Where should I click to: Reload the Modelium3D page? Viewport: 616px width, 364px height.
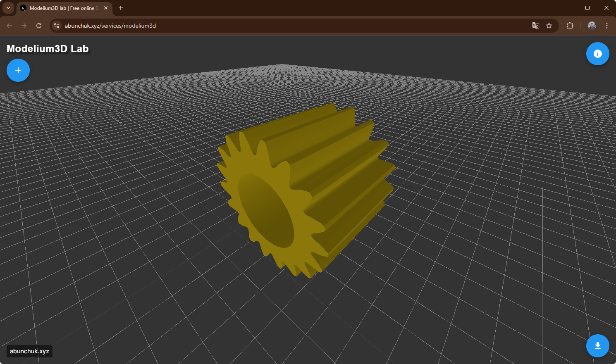(x=38, y=26)
